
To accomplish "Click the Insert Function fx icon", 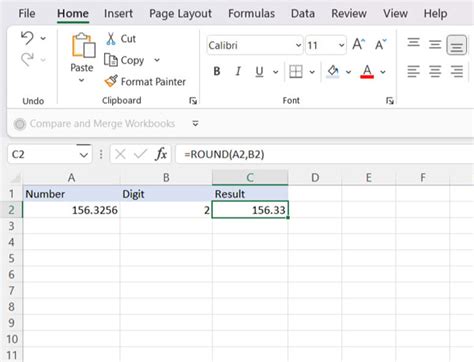I will coord(161,154).
